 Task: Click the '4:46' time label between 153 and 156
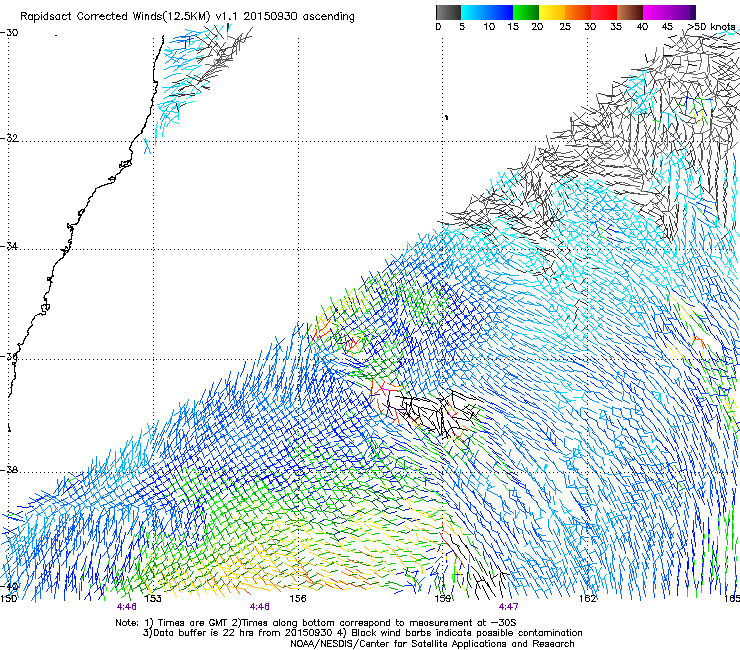(x=260, y=607)
